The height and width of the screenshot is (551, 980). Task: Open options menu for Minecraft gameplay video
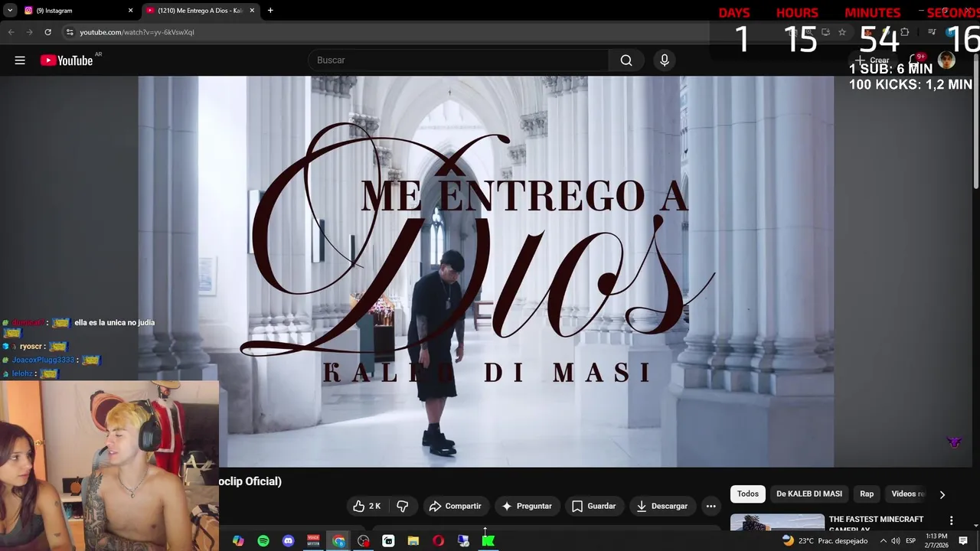pos(952,520)
